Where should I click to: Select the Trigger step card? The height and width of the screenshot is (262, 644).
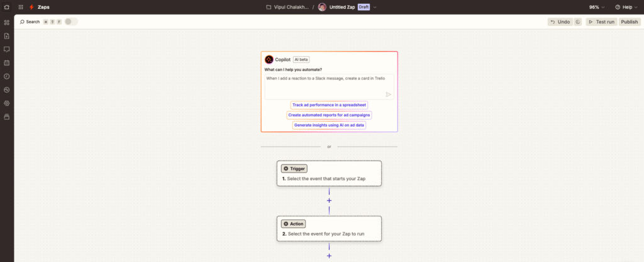[329, 174]
